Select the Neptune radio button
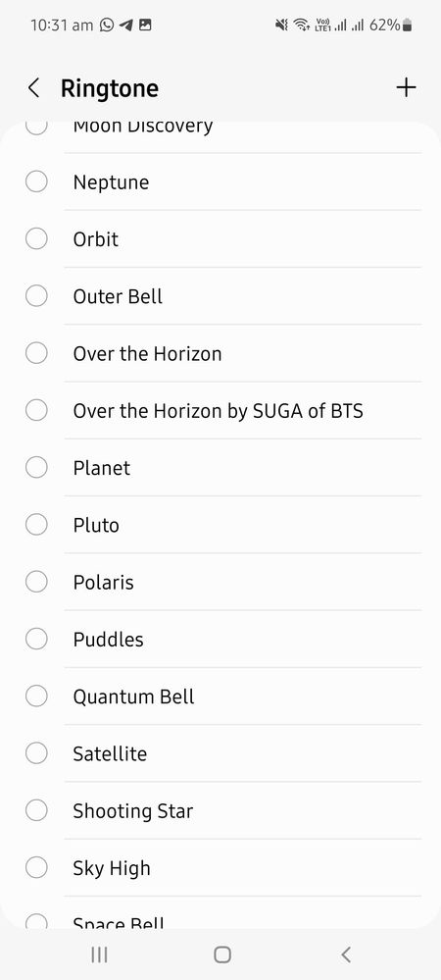 tap(36, 181)
